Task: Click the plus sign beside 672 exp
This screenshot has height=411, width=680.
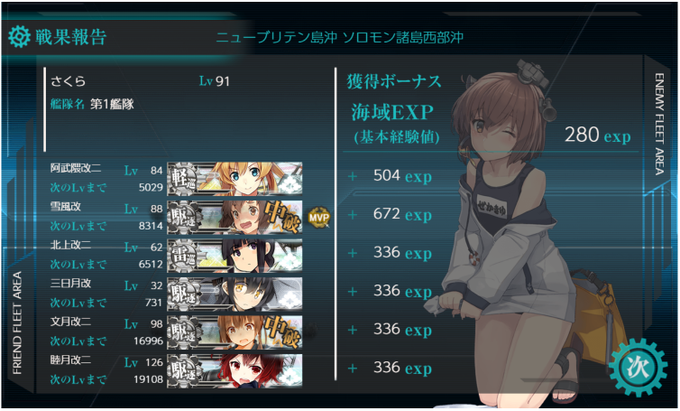Action: 353,215
